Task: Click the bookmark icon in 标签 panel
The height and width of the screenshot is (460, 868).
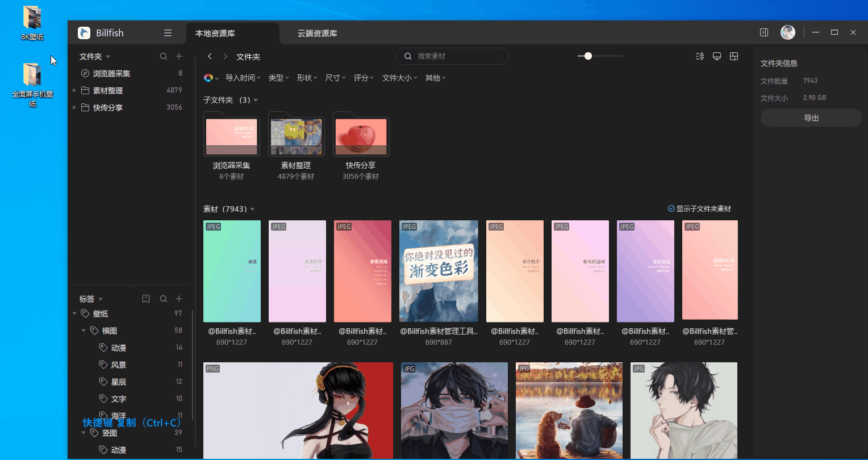Action: 146,298
